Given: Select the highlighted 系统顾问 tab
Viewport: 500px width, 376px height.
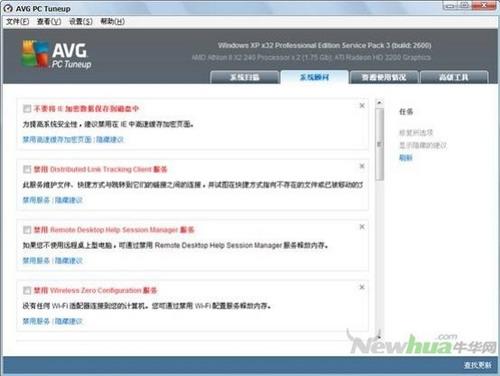Looking at the screenshot, I should 314,77.
